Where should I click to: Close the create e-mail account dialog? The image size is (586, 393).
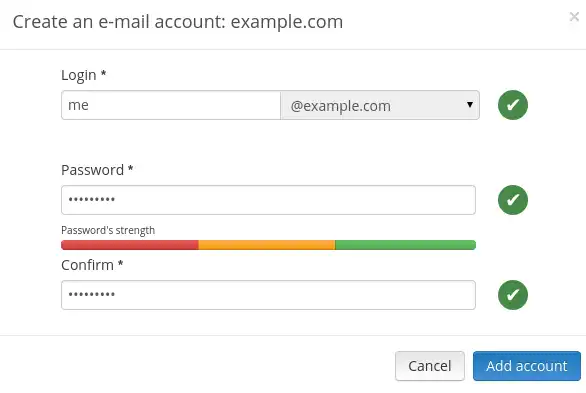click(x=574, y=17)
